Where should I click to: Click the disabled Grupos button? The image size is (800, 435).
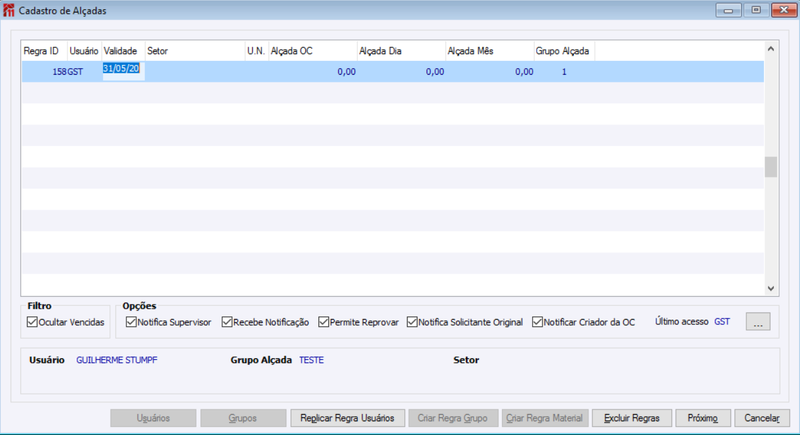[243, 418]
